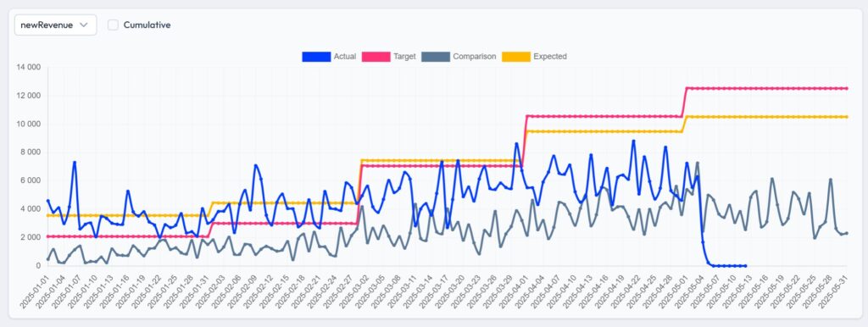The width and height of the screenshot is (868, 327).
Task: Click the Actual peak point near 2025-04-22
Action: point(633,141)
